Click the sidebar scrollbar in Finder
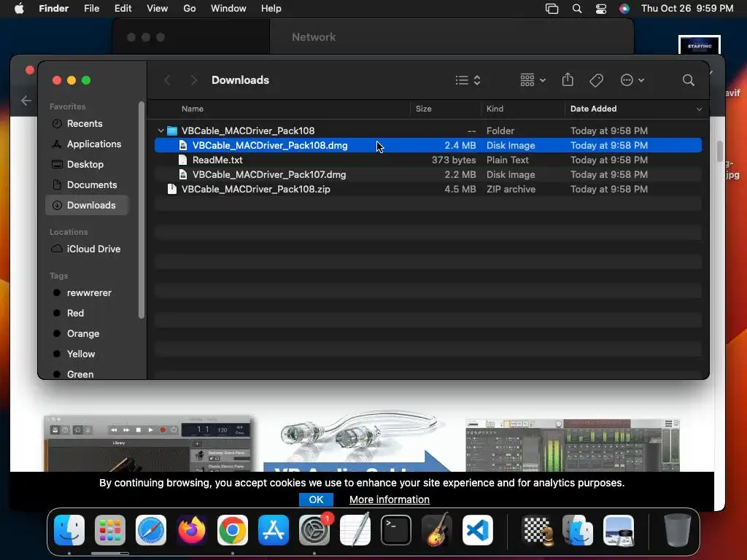Viewport: 747px width, 560px height. tap(141, 209)
